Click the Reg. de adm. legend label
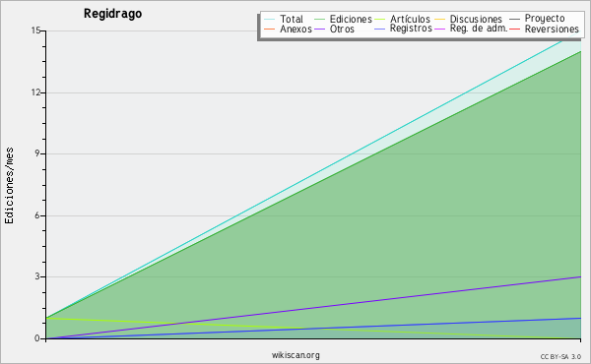 479,29
